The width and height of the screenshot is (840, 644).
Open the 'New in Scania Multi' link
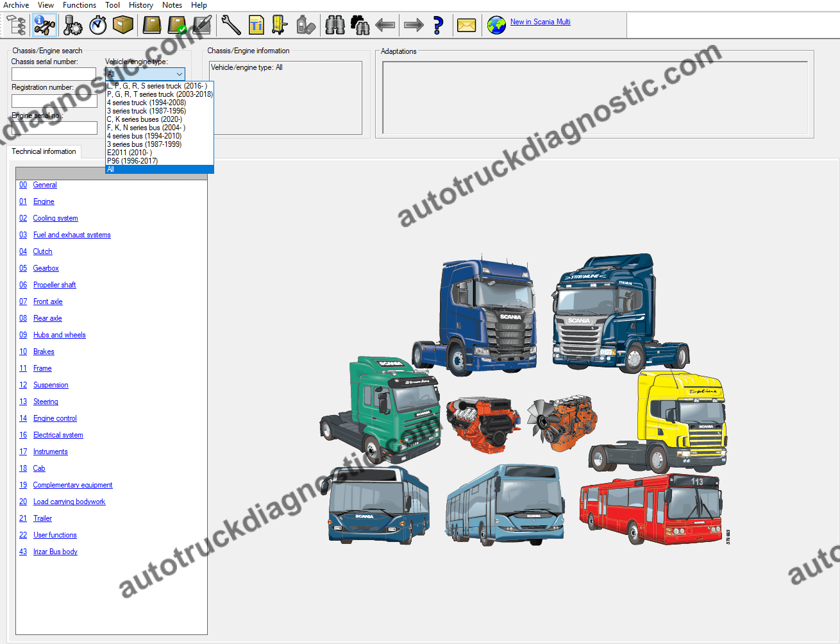pos(540,22)
